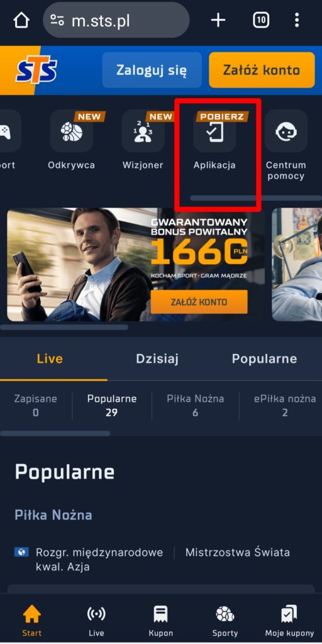Click the Zaloguj się button

pos(152,70)
